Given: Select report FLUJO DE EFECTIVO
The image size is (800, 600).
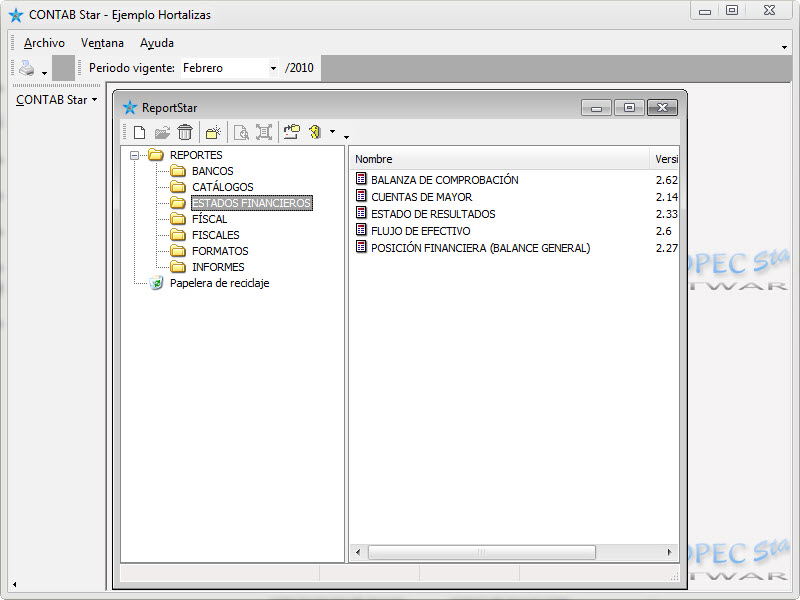Looking at the screenshot, I should 420,231.
